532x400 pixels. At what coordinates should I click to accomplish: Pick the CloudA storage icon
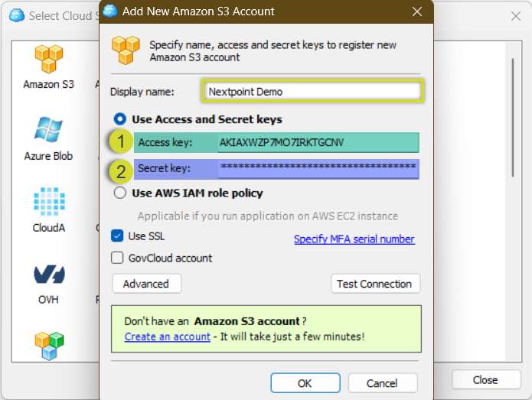click(49, 202)
